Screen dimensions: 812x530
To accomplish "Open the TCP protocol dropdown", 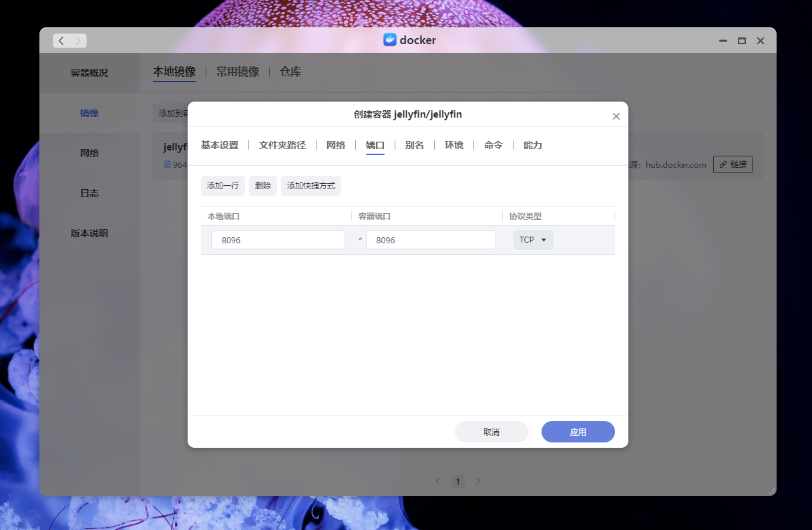I will [x=533, y=239].
